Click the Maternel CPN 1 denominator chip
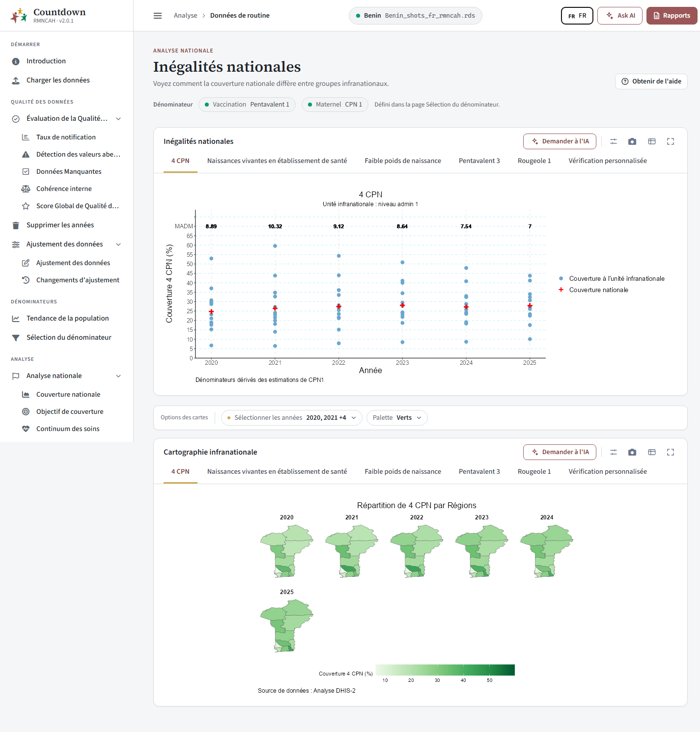The height and width of the screenshot is (732, 700). click(335, 105)
